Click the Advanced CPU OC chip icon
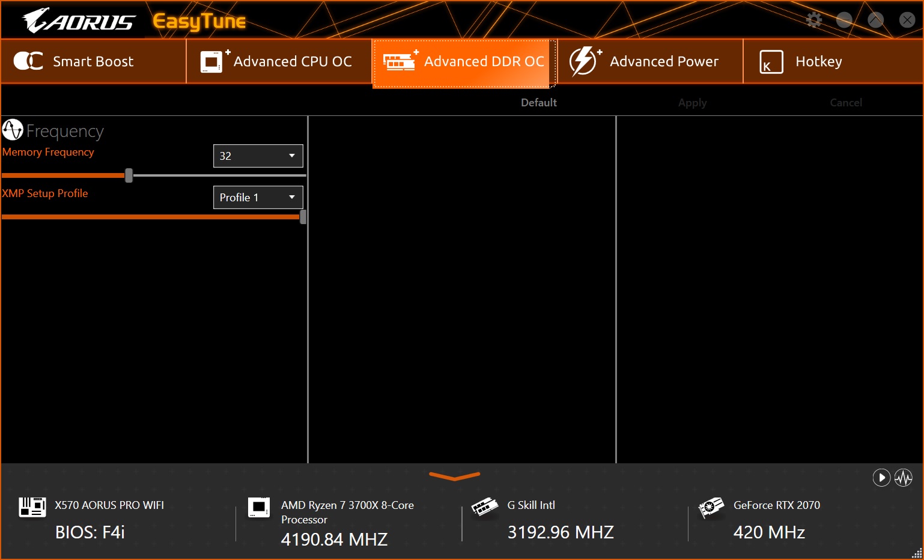Image resolution: width=924 pixels, height=560 pixels. 214,61
